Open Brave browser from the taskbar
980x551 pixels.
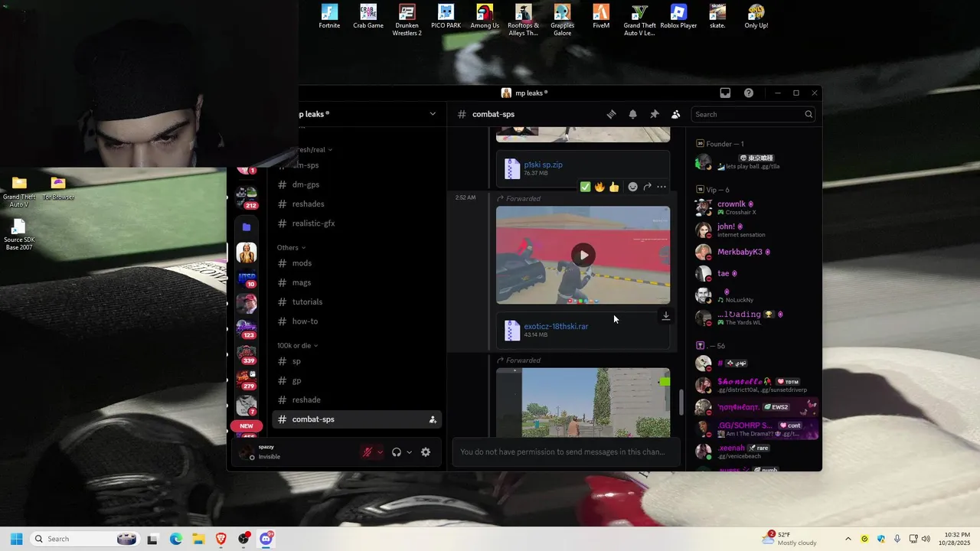point(221,539)
